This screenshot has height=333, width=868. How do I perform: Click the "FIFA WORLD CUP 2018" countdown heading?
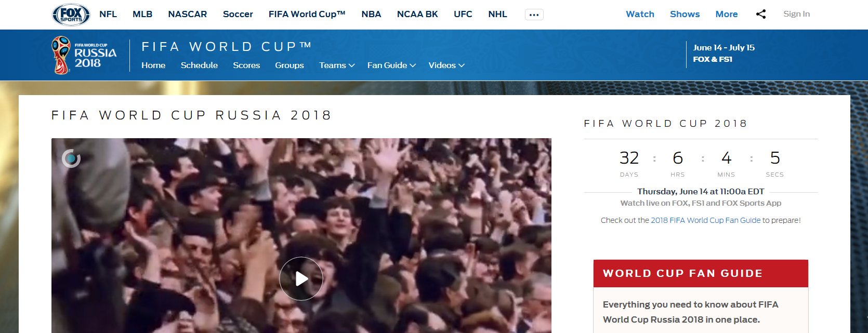point(665,124)
